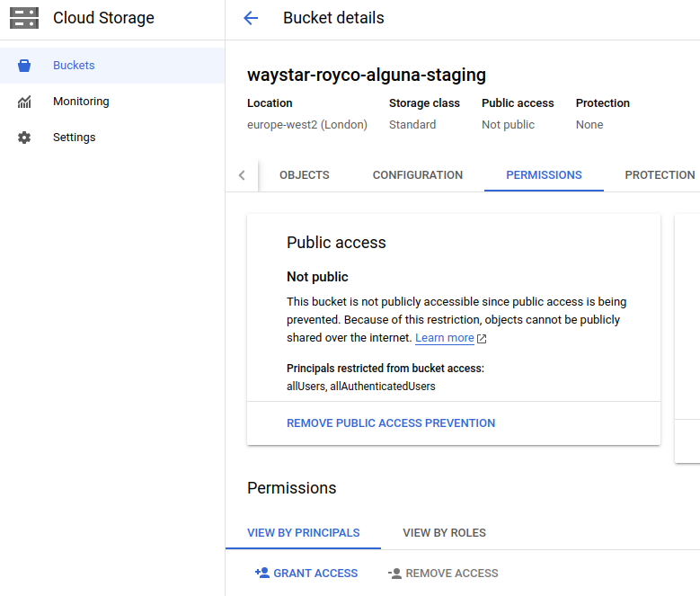Click the waystar-royco-alguna-staging bucket title
Screen dimensions: 700x596
click(367, 75)
